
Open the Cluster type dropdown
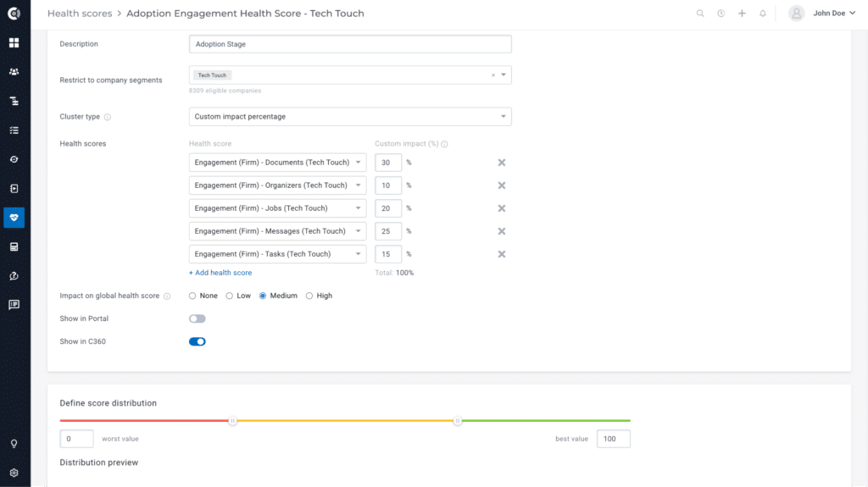click(x=350, y=117)
